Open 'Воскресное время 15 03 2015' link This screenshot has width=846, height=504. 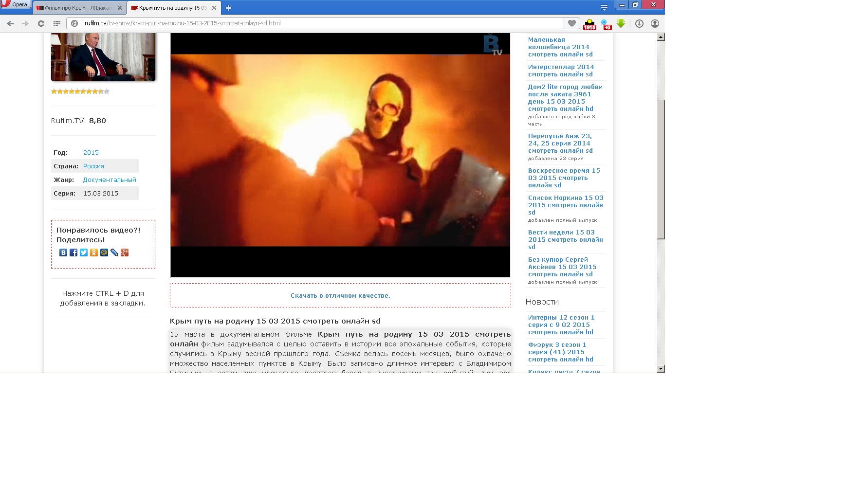(564, 178)
